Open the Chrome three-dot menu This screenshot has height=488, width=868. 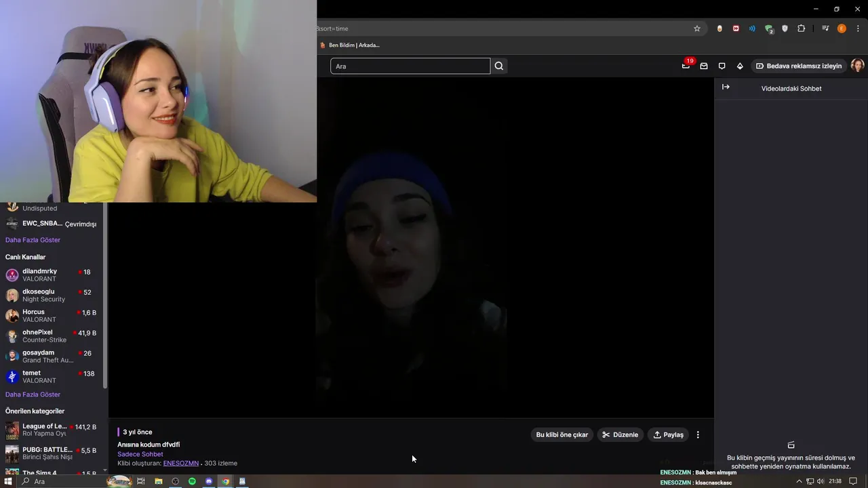[x=858, y=28]
